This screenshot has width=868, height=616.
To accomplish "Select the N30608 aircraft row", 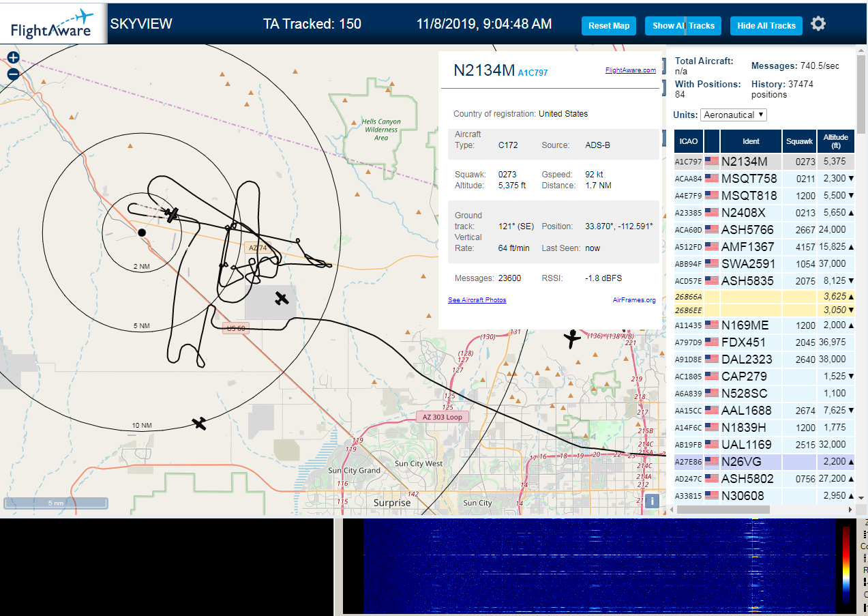I will tap(764, 496).
